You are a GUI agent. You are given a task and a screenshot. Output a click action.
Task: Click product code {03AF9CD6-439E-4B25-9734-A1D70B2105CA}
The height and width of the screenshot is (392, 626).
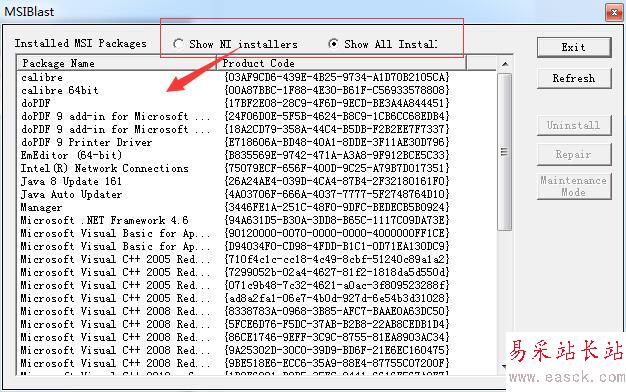(x=337, y=77)
